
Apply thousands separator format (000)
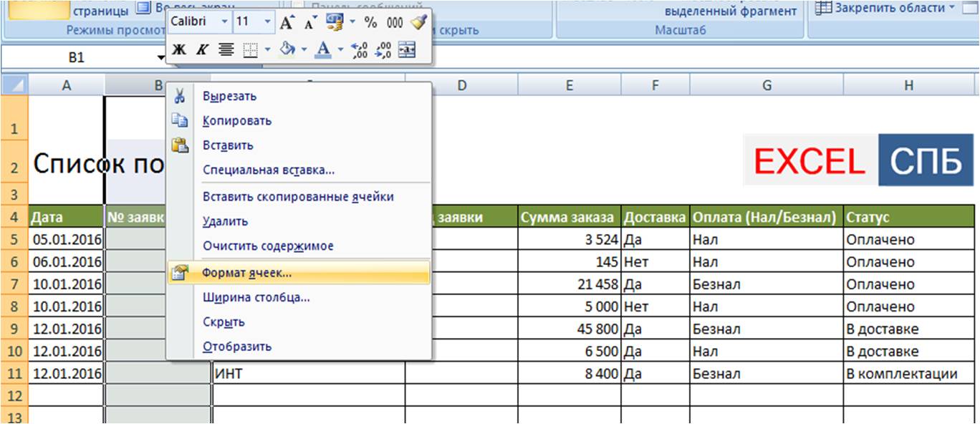pyautogui.click(x=395, y=23)
